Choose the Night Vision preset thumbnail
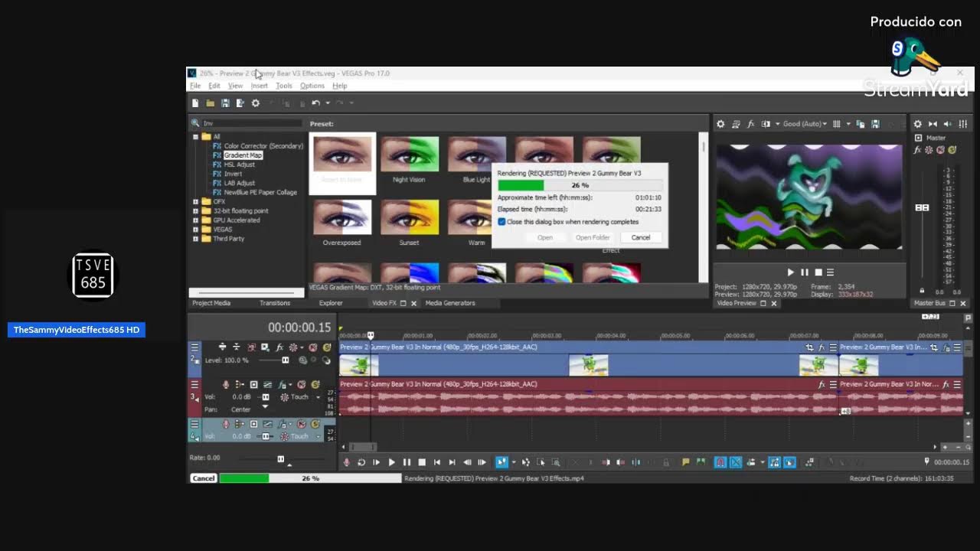980x551 pixels. (x=410, y=155)
